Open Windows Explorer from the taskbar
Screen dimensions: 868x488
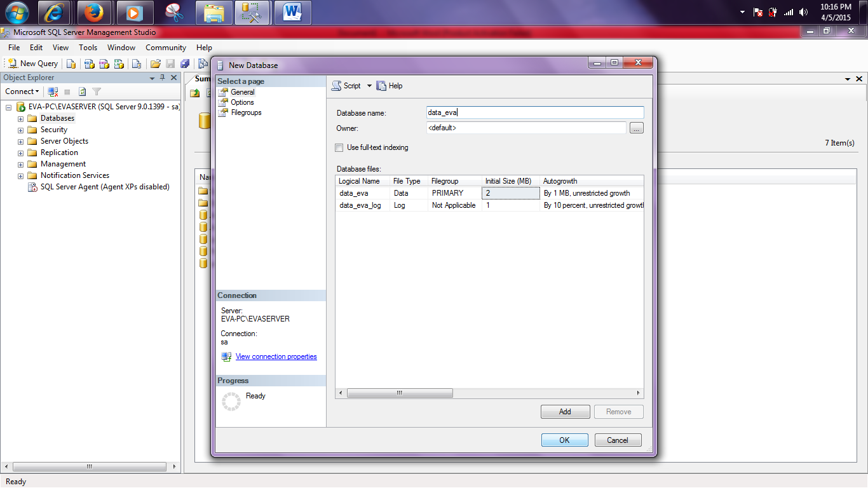pyautogui.click(x=214, y=12)
